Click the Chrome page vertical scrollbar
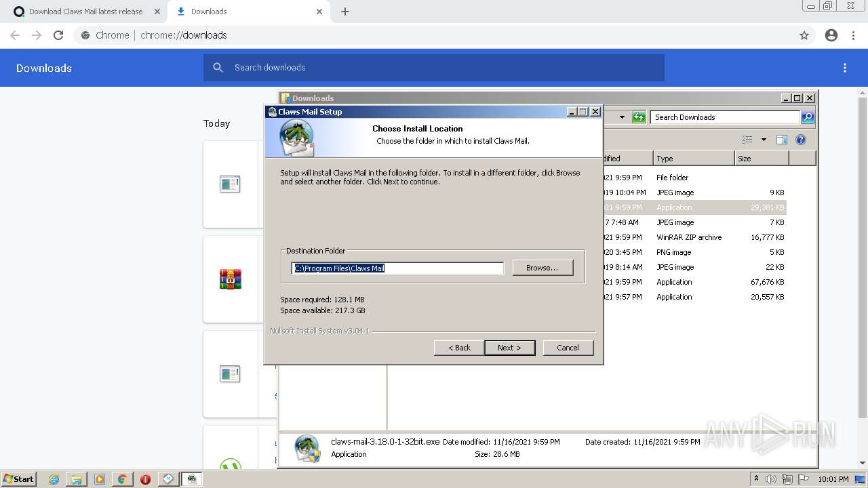The image size is (868, 488). (x=863, y=258)
